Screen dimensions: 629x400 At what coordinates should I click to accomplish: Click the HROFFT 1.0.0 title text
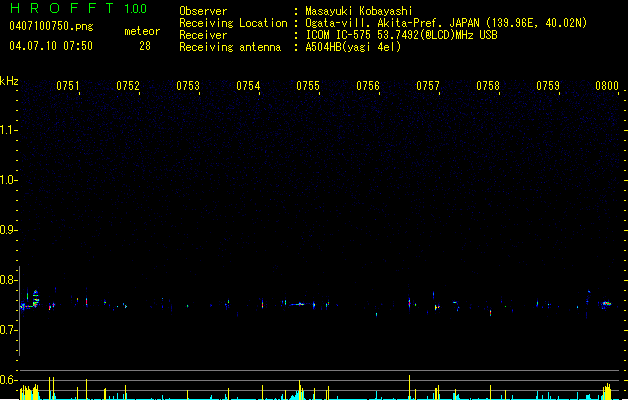(79, 8)
